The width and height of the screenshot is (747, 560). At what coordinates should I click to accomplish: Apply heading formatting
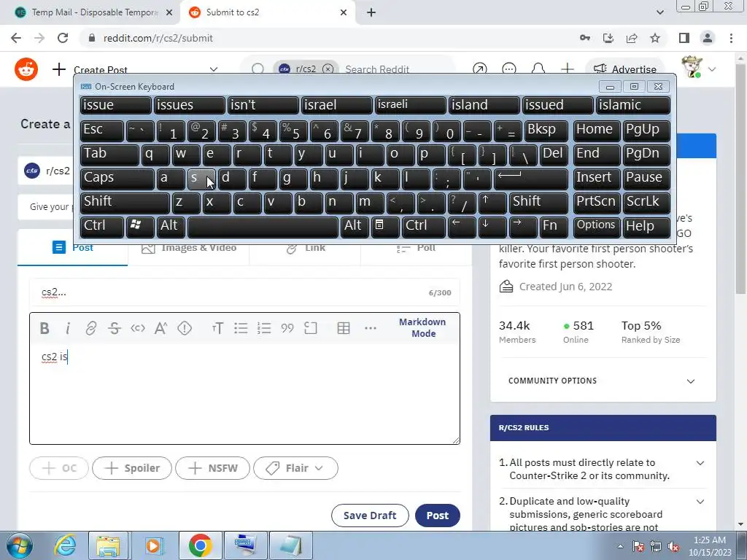(217, 328)
